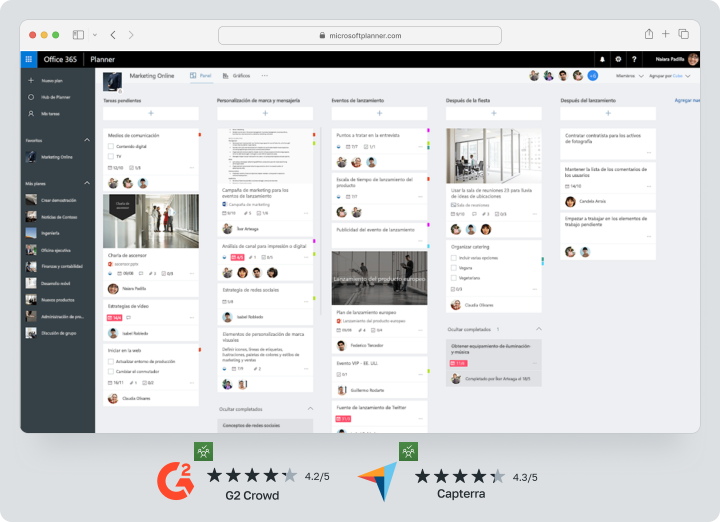
Task: Add task in Personalización de marca column
Action: point(265,113)
